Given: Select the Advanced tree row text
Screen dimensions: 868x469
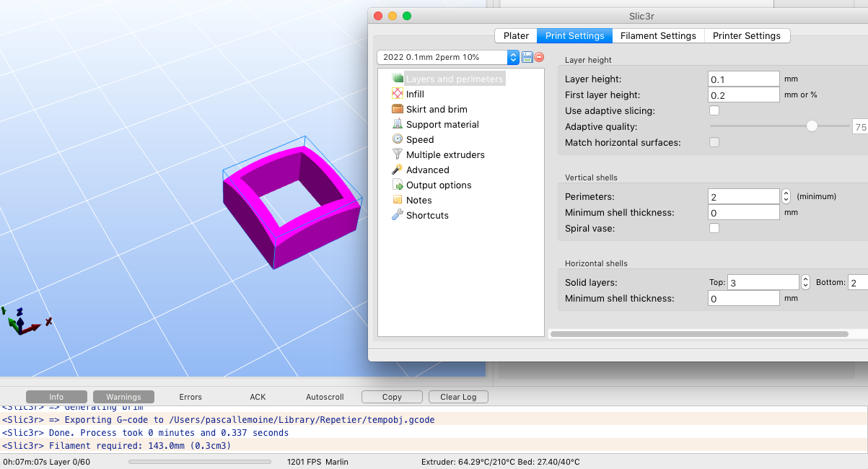Looking at the screenshot, I should coord(428,170).
